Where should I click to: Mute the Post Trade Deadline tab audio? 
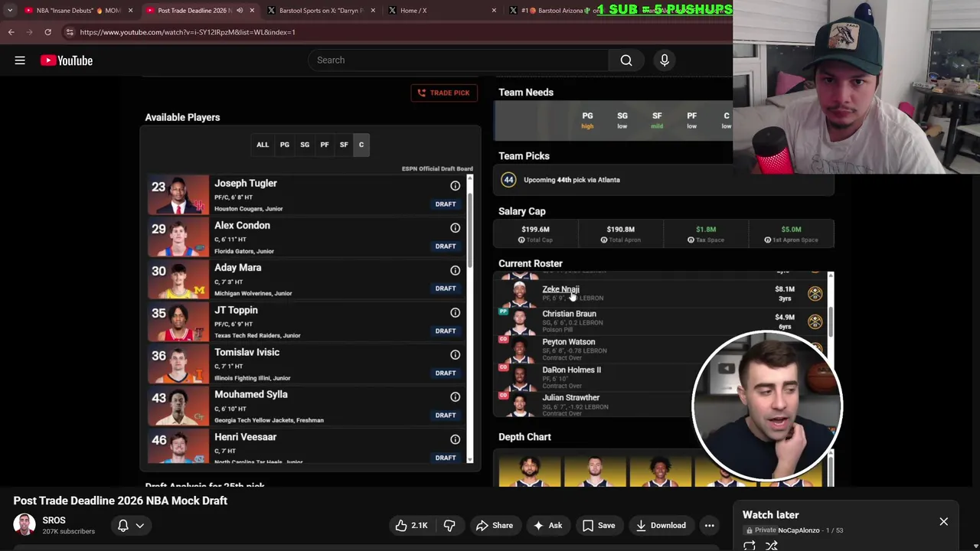tap(240, 11)
